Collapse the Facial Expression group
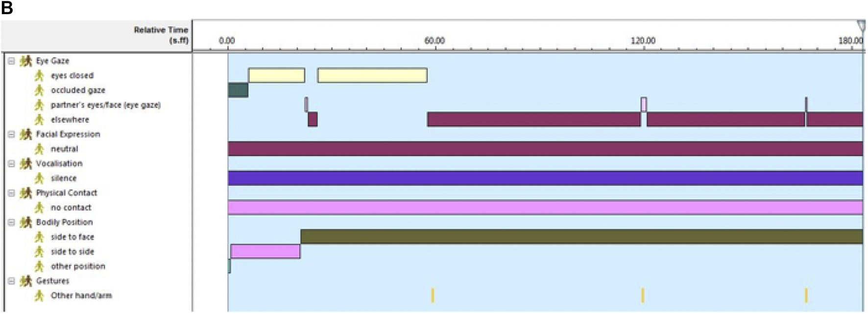The width and height of the screenshot is (868, 314). 11,135
